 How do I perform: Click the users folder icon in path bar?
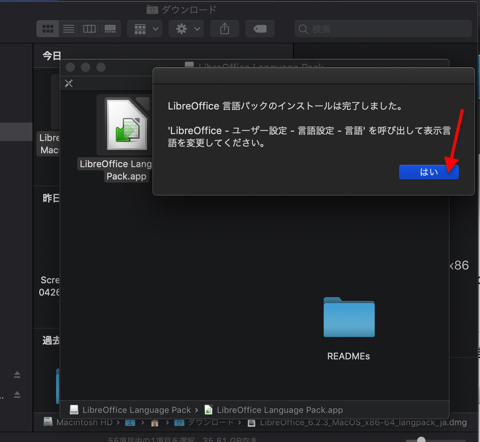click(130, 423)
